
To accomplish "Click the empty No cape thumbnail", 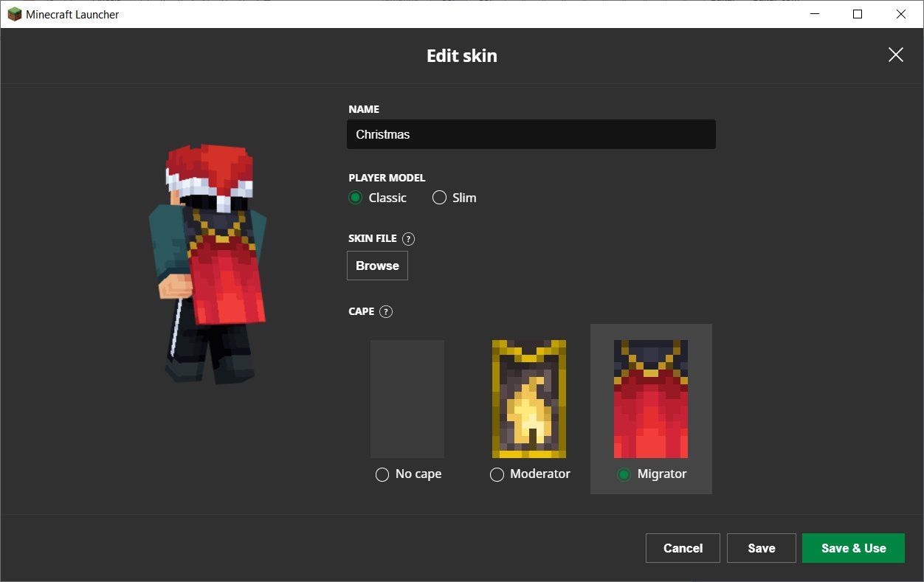I will coord(407,399).
